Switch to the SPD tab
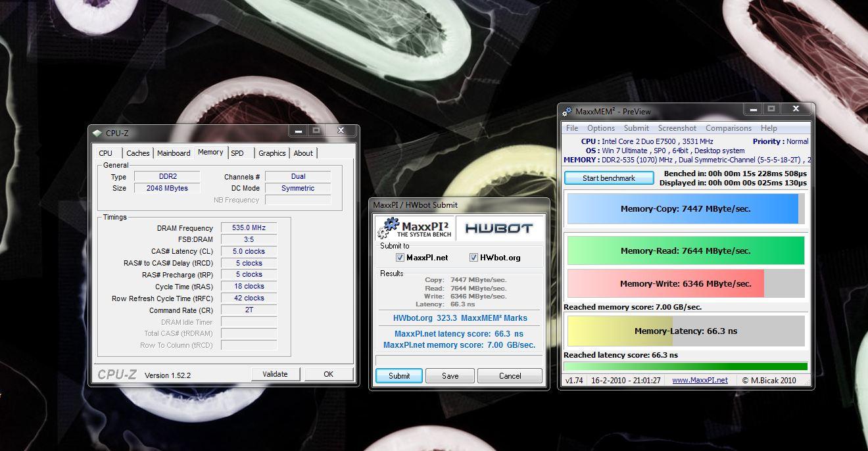Viewport: 868px width, 451px height. tap(237, 153)
